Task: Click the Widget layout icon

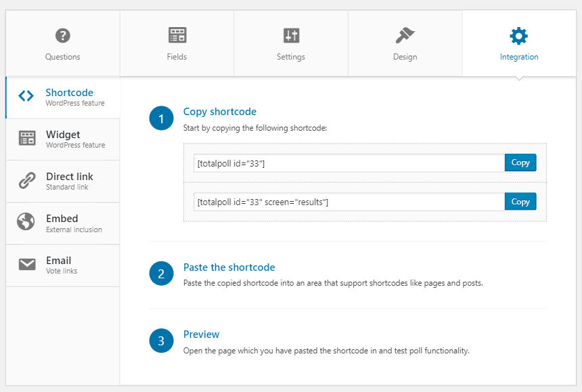Action: point(27,138)
